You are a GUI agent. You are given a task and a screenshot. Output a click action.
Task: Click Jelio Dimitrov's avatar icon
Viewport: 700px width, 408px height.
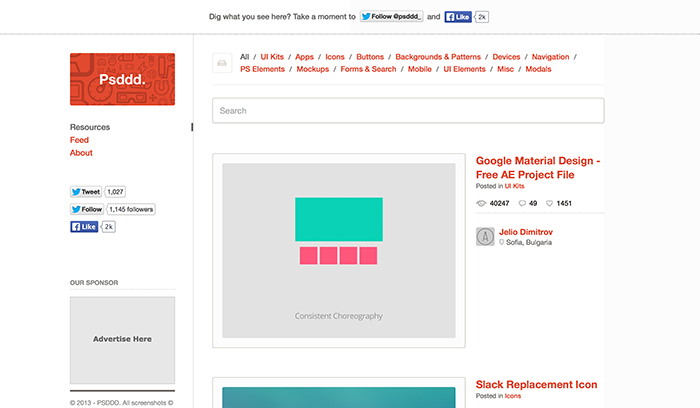(485, 237)
